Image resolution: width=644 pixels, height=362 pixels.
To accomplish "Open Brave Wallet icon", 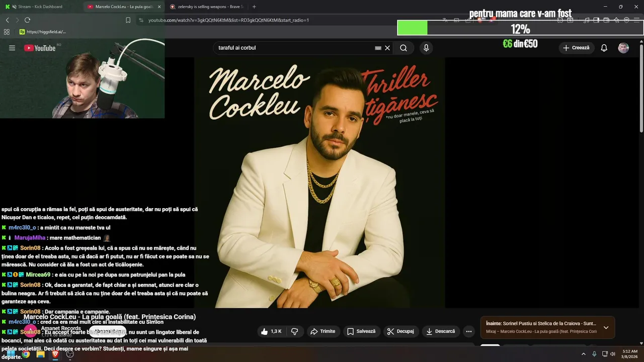I will tap(606, 20).
